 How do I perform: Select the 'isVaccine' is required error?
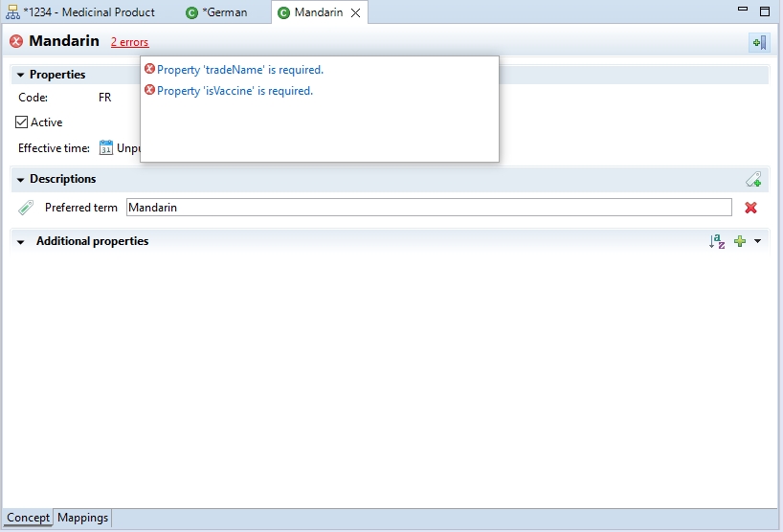tap(235, 91)
